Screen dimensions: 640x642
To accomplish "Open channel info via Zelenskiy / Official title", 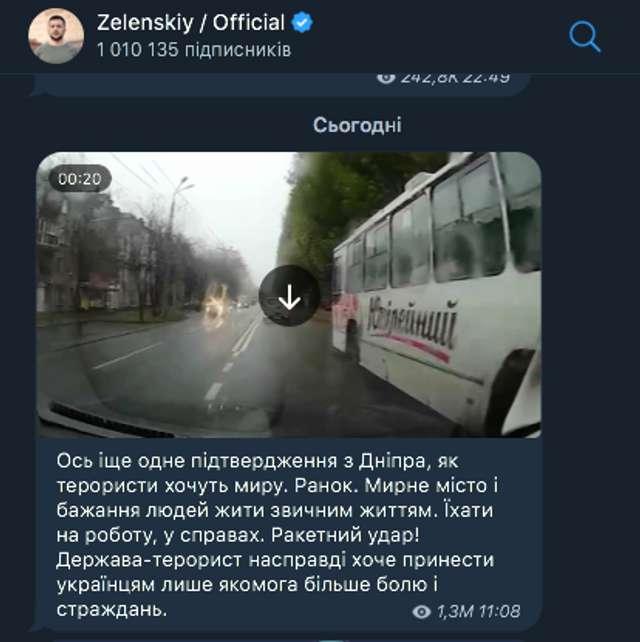I will pyautogui.click(x=191, y=23).
